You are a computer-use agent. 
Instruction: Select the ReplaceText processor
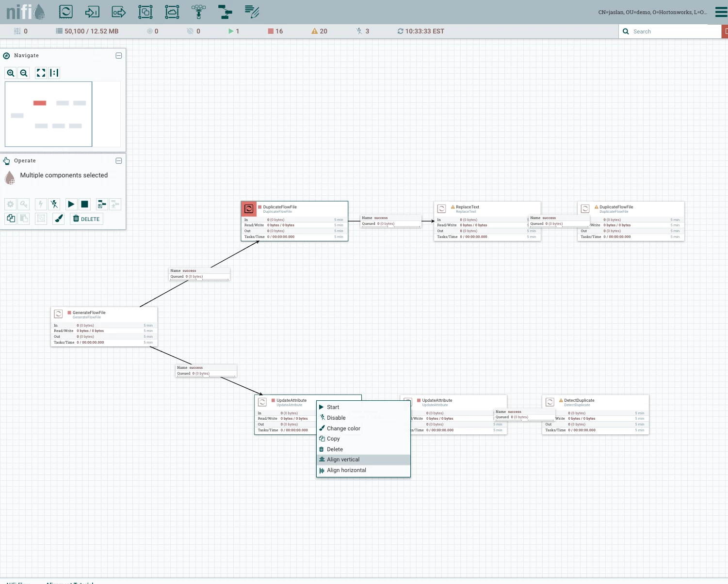487,221
